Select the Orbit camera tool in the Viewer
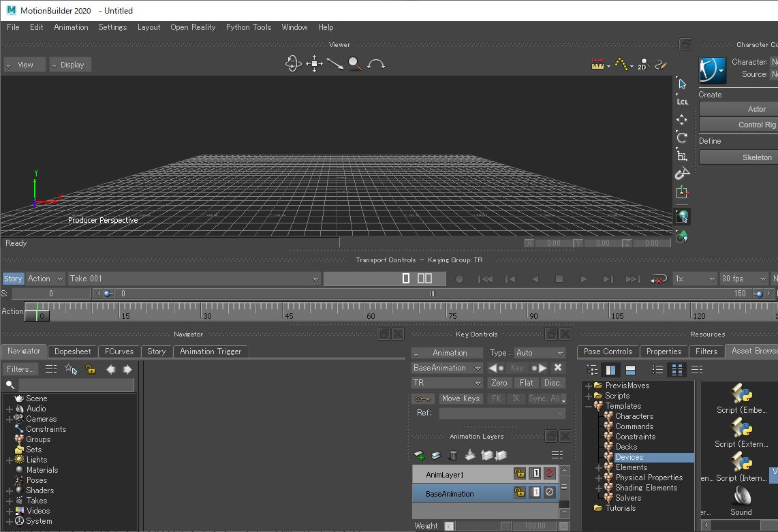The image size is (778, 532). pos(293,64)
